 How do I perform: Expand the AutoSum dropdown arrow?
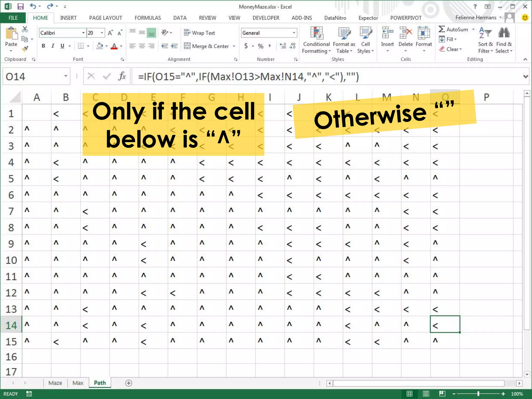click(473, 29)
